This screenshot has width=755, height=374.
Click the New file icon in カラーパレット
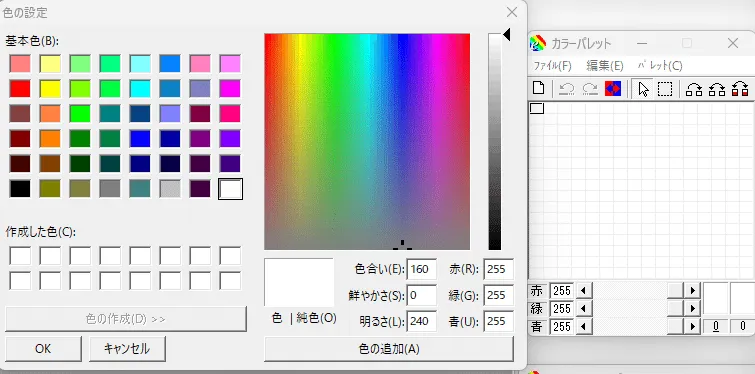point(538,89)
